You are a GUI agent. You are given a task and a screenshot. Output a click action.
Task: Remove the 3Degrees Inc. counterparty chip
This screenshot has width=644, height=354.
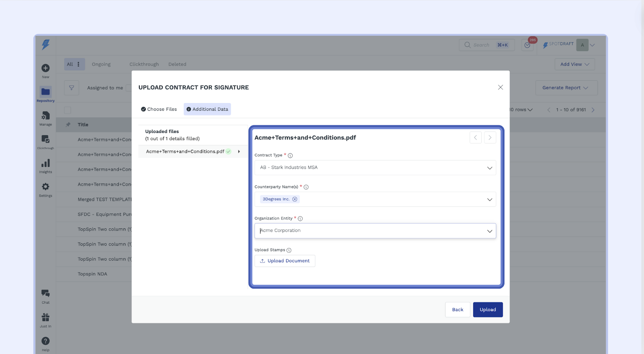[295, 199]
